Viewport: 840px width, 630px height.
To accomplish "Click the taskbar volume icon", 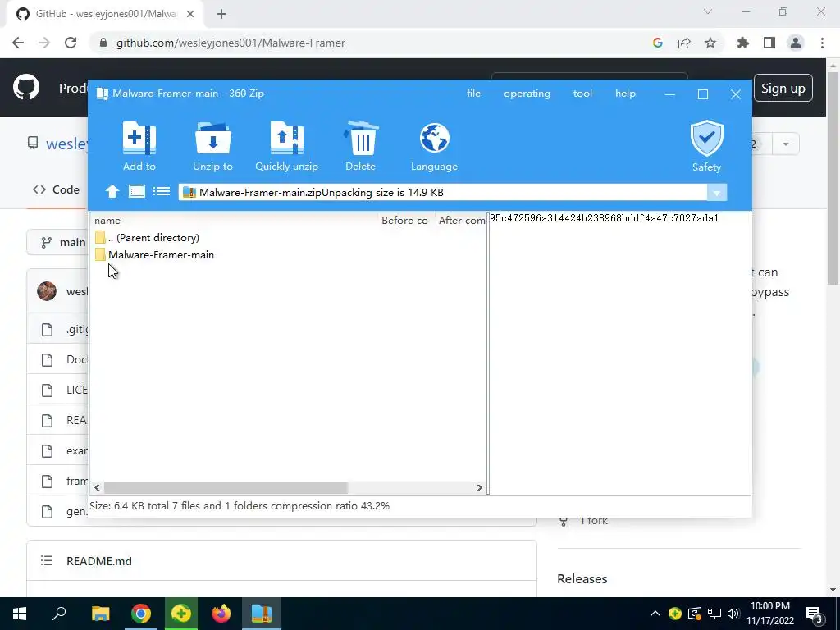I will (733, 614).
